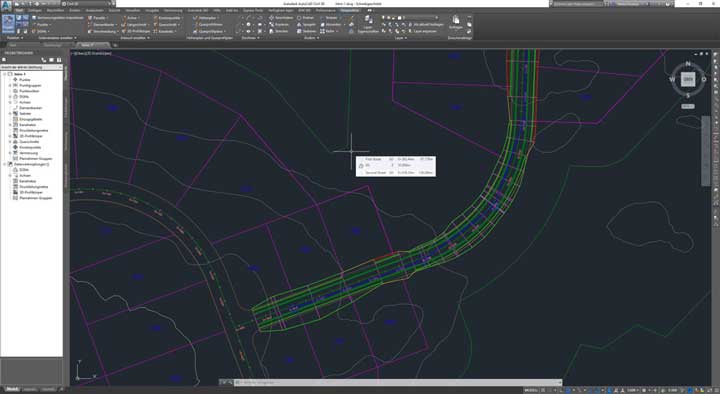This screenshot has height=394, width=720.
Task: Open the WKS dropdown under the ViewCube
Action: click(687, 106)
